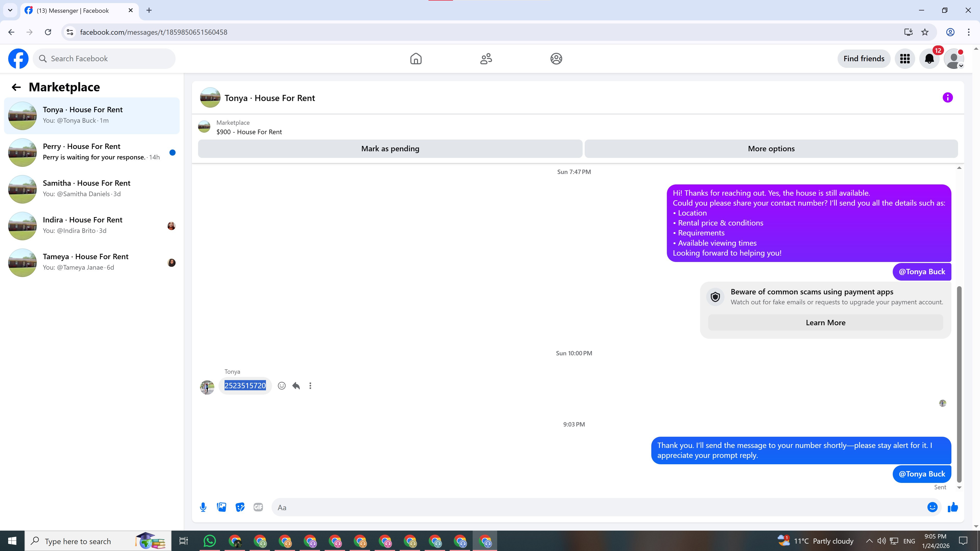
Task: Reply to Tonya's message with arrow icon
Action: (296, 386)
